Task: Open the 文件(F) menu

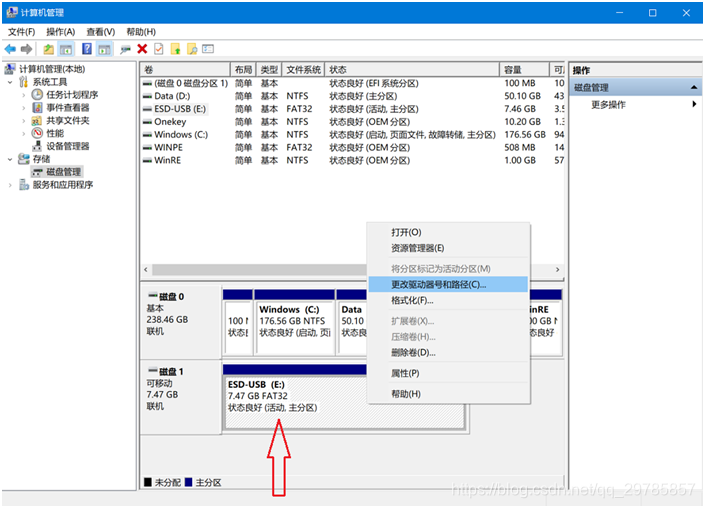Action: point(22,32)
